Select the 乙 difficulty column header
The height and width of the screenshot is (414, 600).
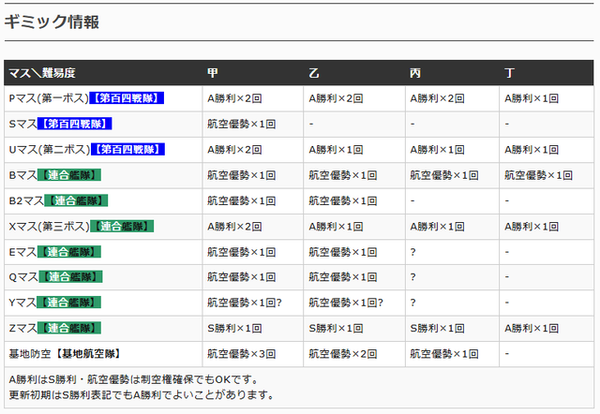(x=315, y=73)
